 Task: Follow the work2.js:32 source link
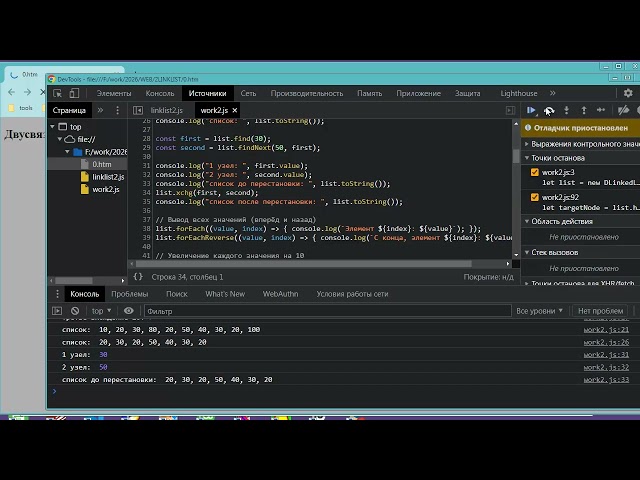point(606,367)
